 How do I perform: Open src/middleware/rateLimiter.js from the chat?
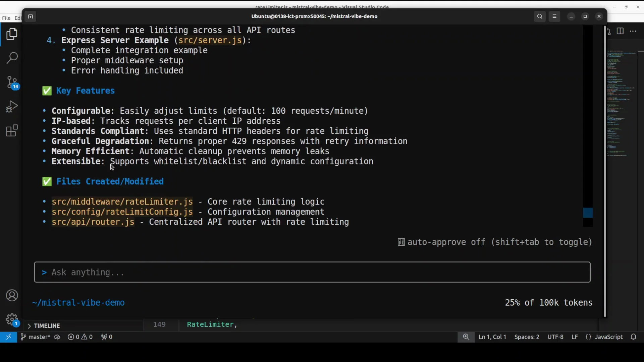pos(122,202)
